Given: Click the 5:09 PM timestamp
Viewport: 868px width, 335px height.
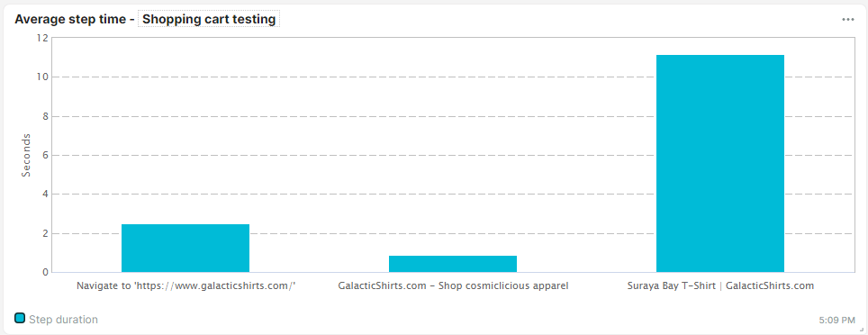Looking at the screenshot, I should (x=836, y=320).
